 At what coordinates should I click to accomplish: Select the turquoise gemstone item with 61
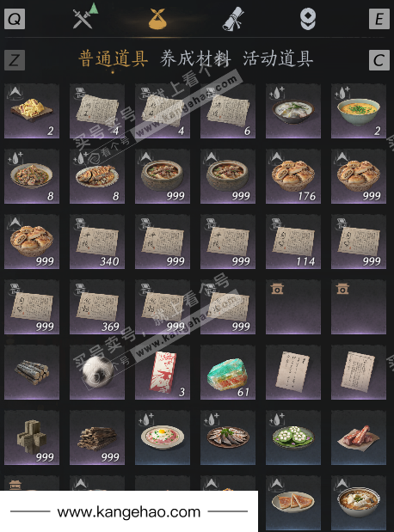[228, 372]
